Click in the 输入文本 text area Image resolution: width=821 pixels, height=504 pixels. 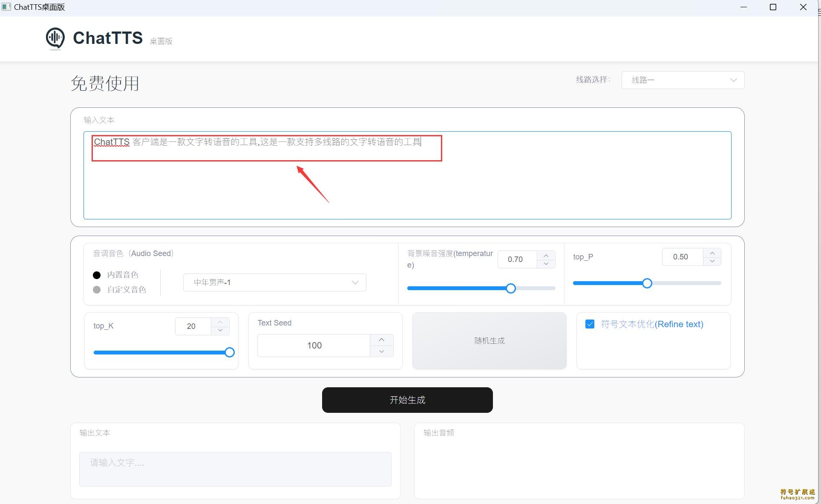pos(407,176)
